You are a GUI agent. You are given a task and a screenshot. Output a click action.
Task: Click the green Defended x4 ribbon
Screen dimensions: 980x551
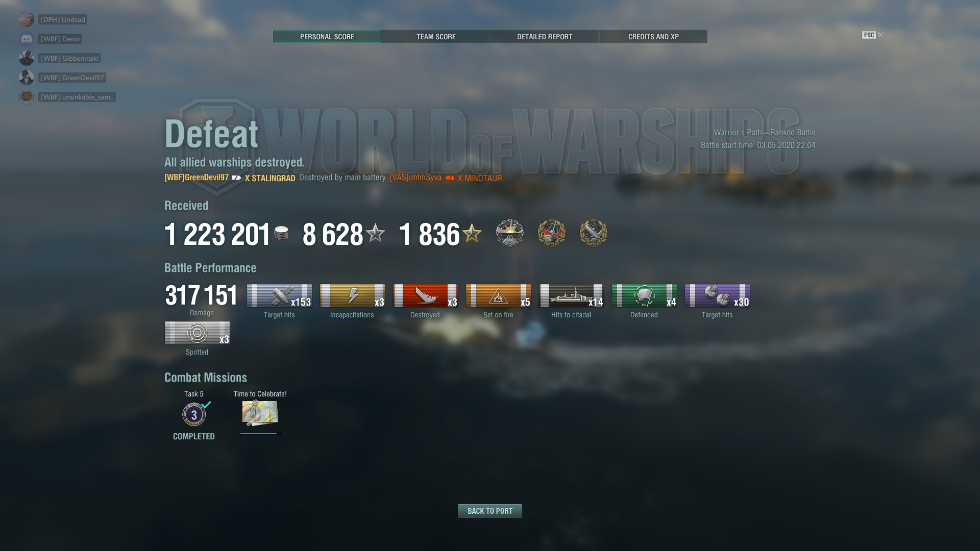(644, 296)
